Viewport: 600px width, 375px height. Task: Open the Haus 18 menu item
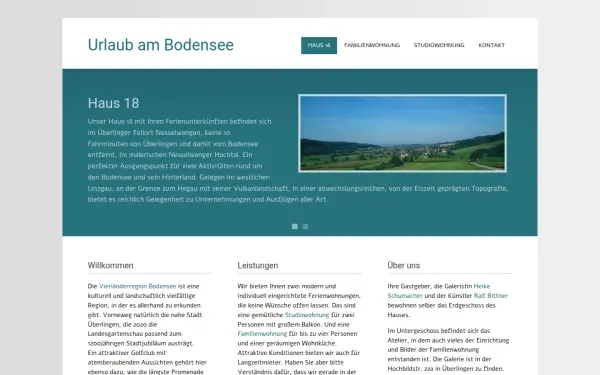(319, 45)
